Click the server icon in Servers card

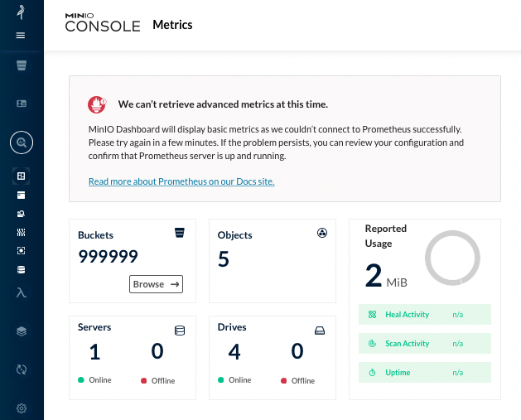click(x=180, y=331)
